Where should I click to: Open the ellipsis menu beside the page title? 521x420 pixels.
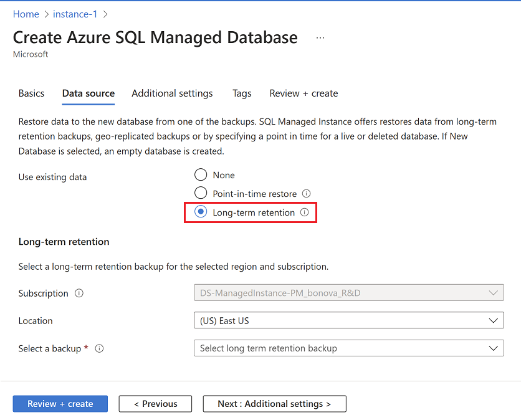320,37
